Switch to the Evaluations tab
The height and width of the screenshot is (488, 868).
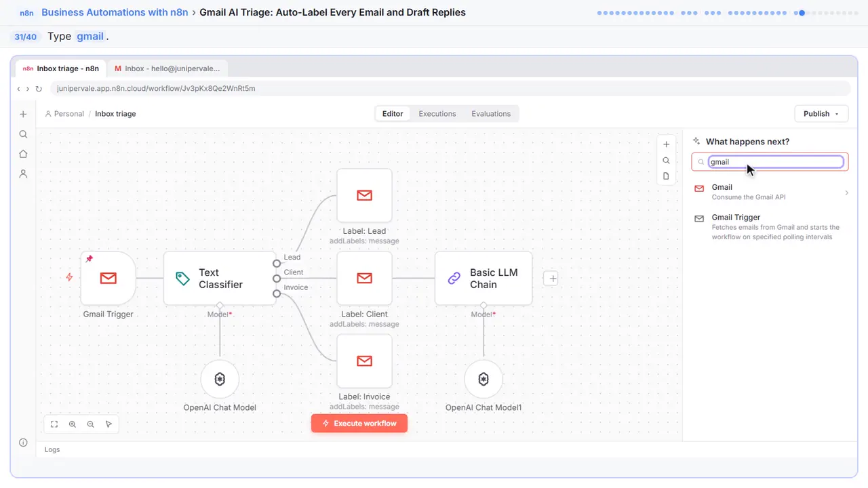pos(491,114)
